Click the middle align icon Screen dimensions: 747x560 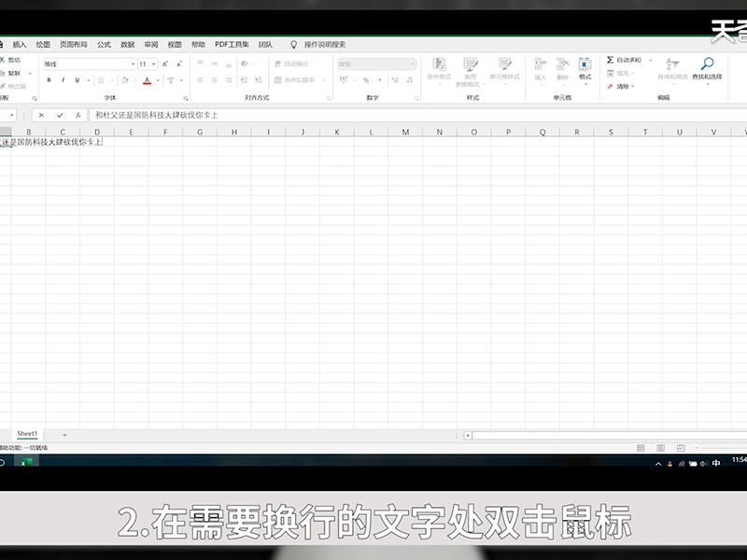(x=215, y=63)
